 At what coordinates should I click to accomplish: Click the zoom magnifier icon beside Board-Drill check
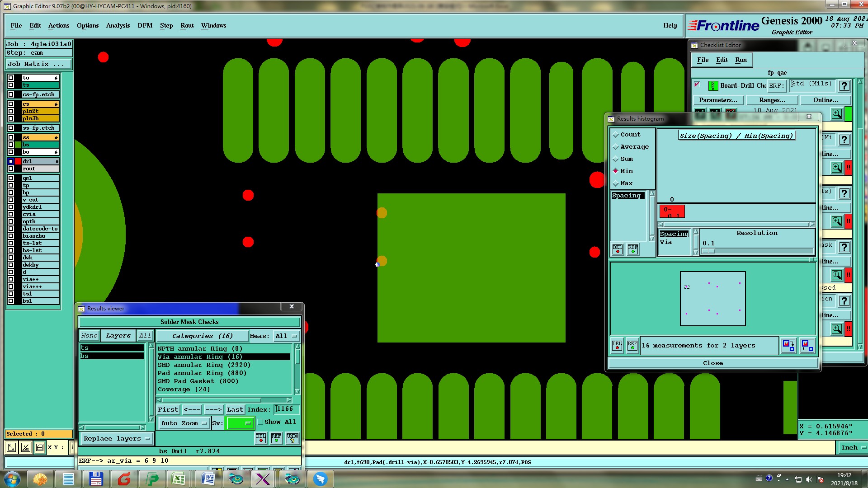coord(837,114)
